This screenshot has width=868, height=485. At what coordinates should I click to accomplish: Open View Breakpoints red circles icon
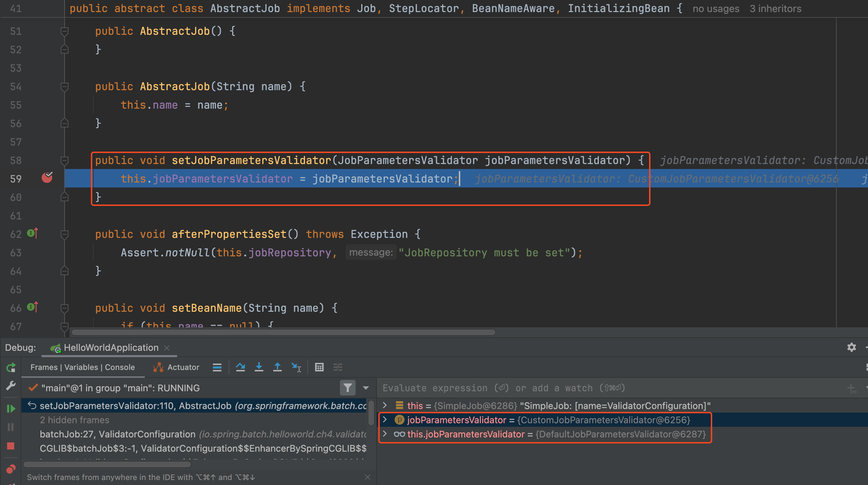pyautogui.click(x=11, y=469)
